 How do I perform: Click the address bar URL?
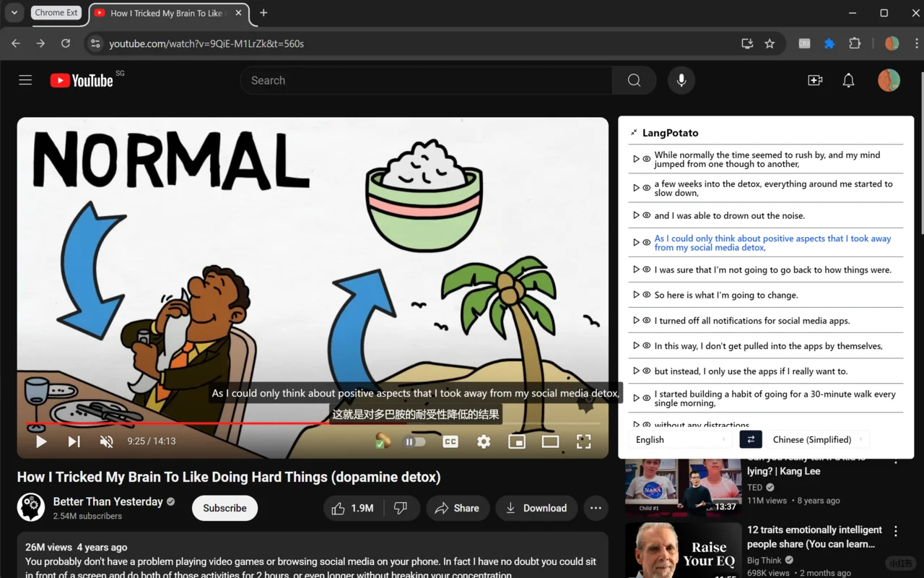(x=206, y=43)
